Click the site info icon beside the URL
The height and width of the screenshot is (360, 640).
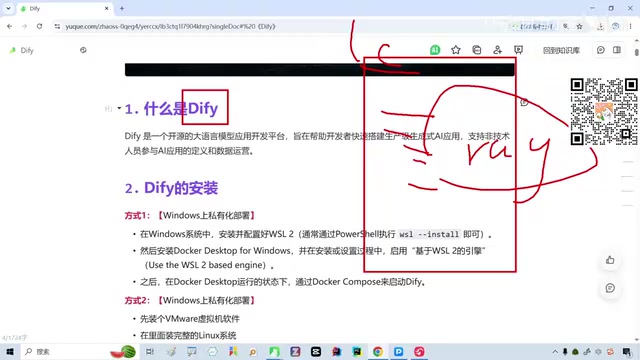point(57,26)
